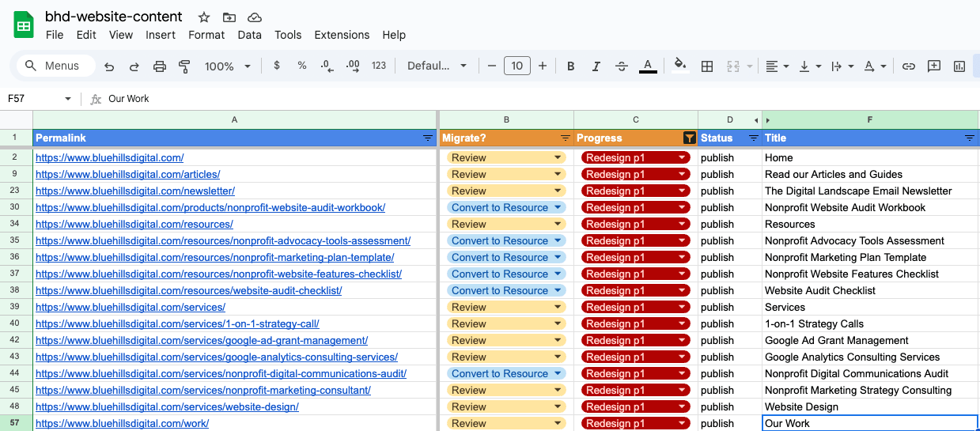The width and height of the screenshot is (980, 431).
Task: Select the Paint format tool
Action: 185,66
